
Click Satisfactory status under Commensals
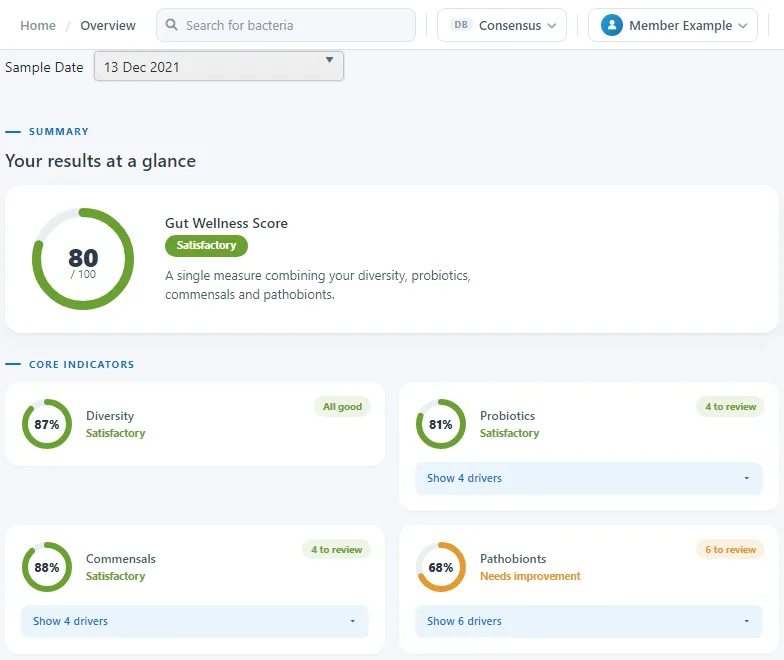pyautogui.click(x=116, y=576)
